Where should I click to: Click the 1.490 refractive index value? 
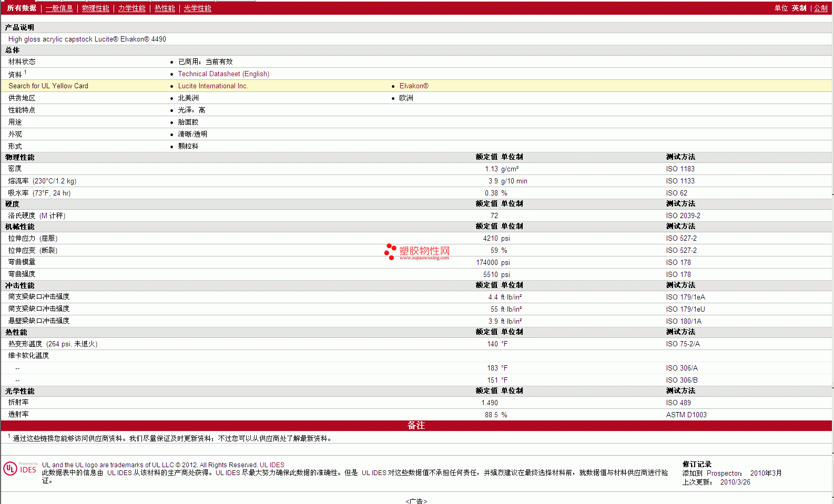(490, 403)
